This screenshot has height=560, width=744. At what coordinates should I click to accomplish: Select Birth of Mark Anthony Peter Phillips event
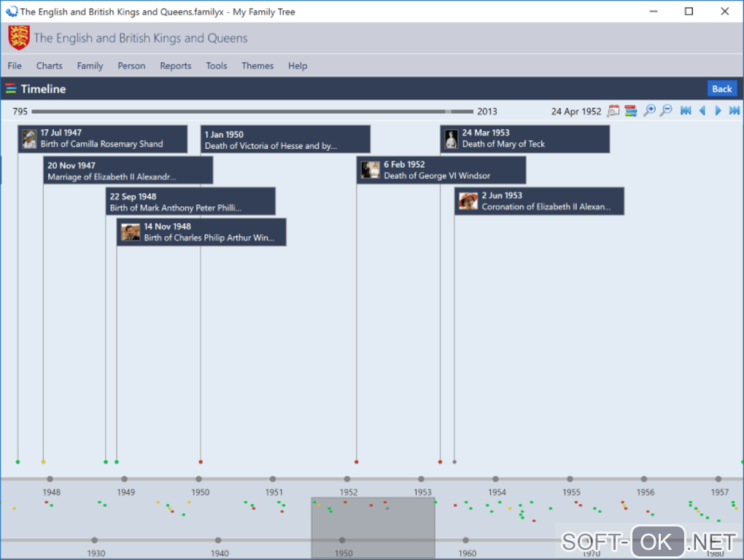[x=190, y=201]
